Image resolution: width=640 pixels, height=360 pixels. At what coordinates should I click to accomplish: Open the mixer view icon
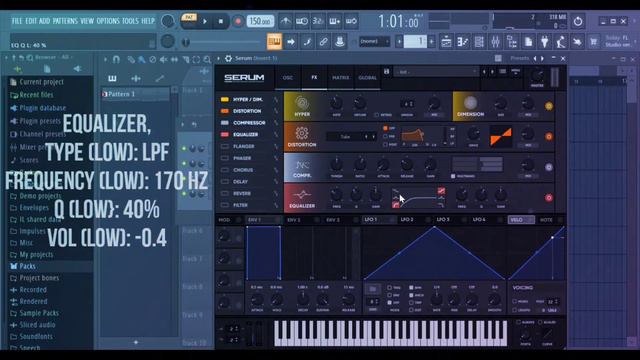495,41
